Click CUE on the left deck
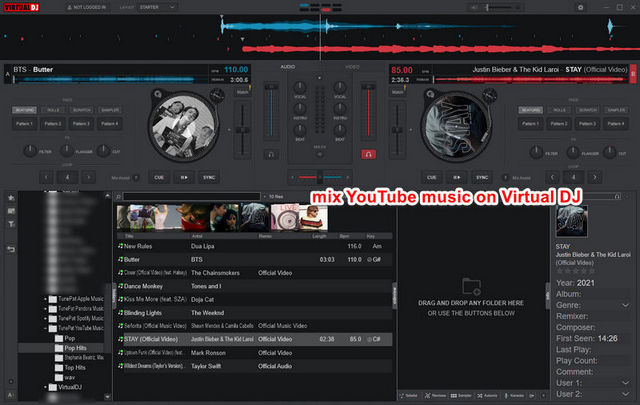 (159, 178)
